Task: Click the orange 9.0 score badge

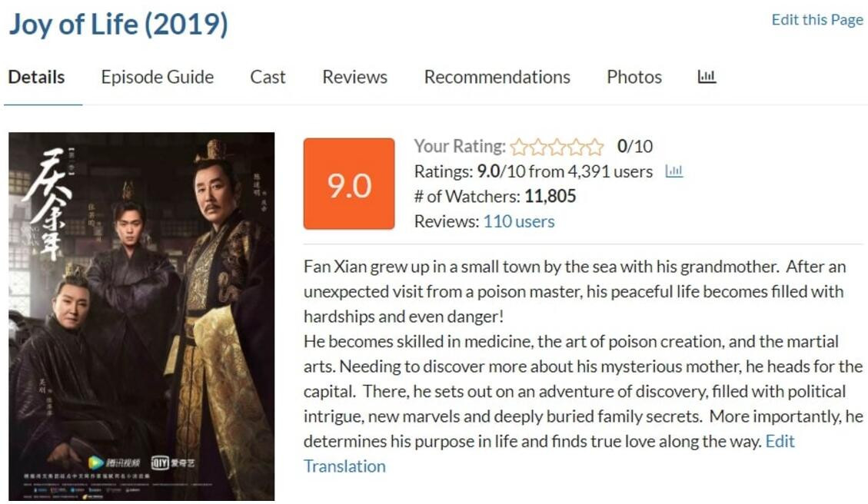Action: point(349,184)
